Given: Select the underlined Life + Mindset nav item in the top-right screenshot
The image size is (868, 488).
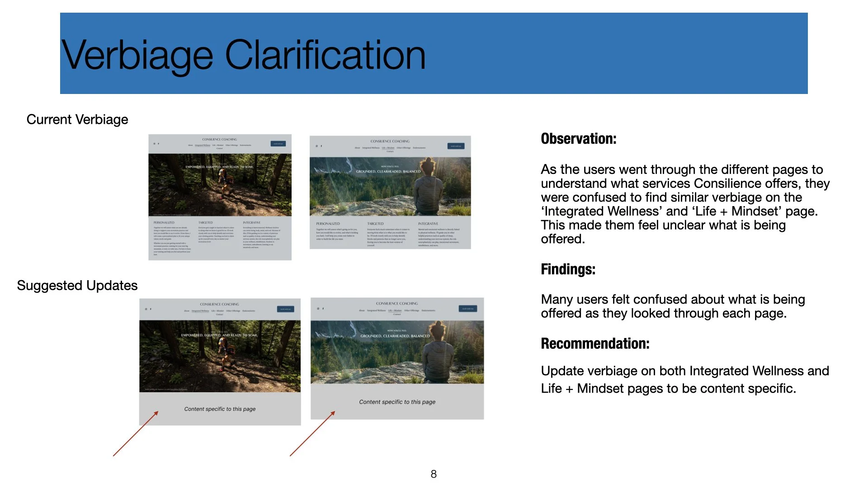Looking at the screenshot, I should coord(387,148).
